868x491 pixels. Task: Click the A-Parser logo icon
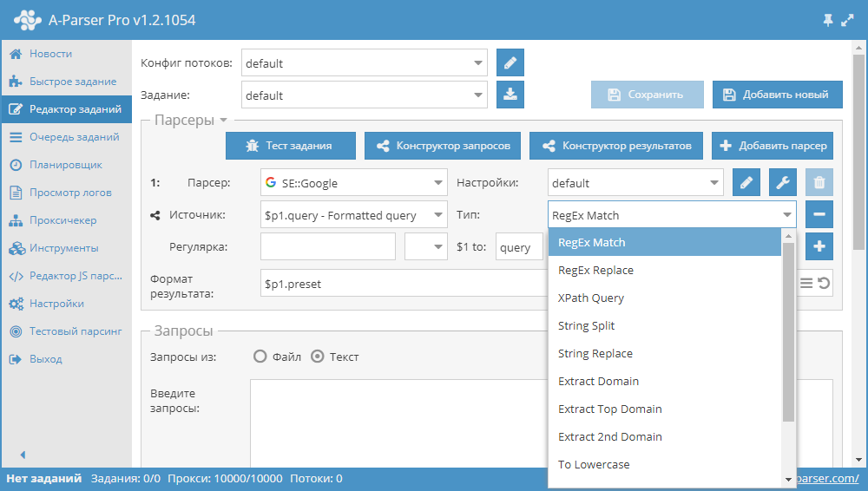28,20
